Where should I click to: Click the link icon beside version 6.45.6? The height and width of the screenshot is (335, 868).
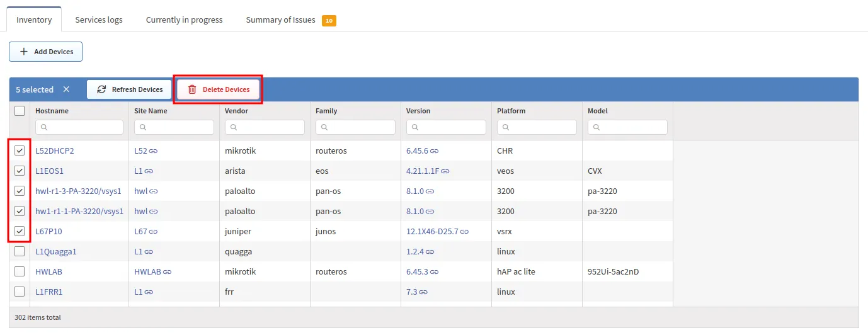(435, 151)
